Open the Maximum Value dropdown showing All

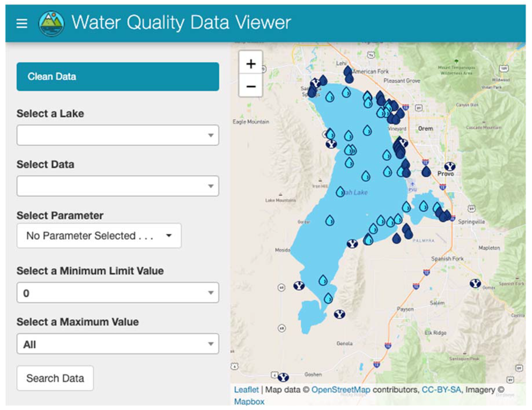(x=118, y=344)
